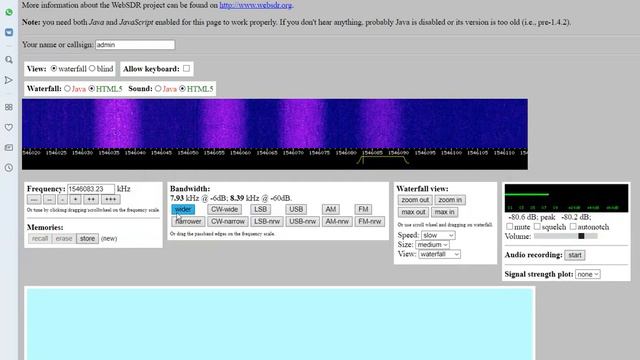This screenshot has width=640, height=360.
Task: Step frequency down with the '---' button
Action: pos(34,200)
